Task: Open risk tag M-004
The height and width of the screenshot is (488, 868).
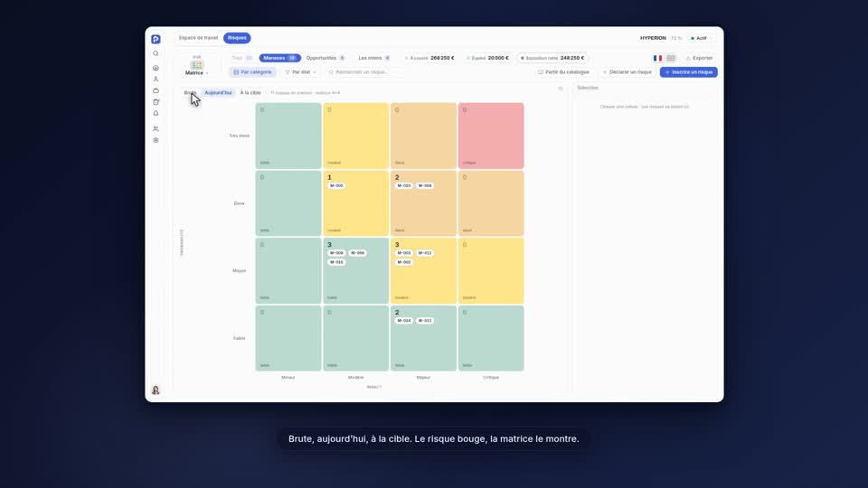Action: (425, 186)
